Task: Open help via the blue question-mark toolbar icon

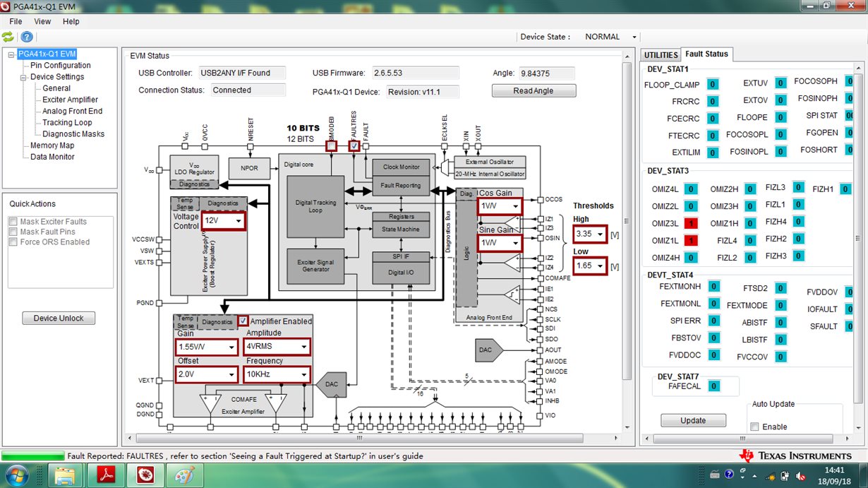Action: [27, 37]
